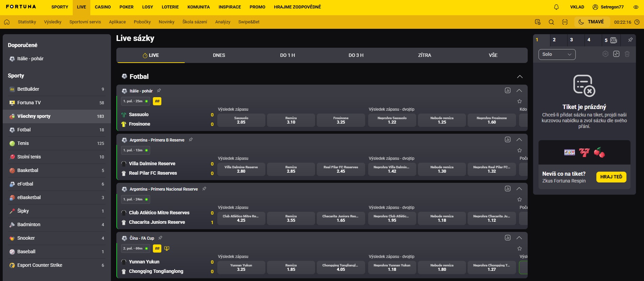Bet on Sassuolo win at 2.05
644x281 pixels.
click(x=241, y=120)
